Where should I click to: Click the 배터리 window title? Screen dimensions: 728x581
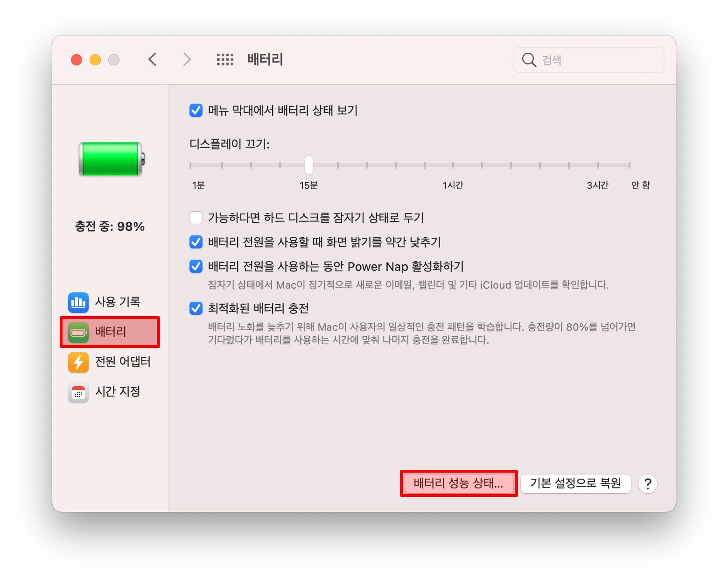pos(265,59)
